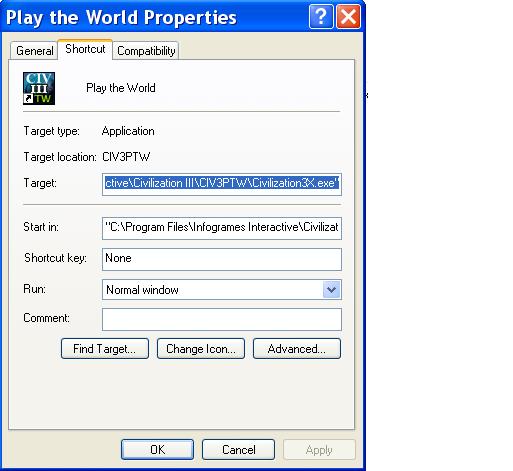Click the empty Comment field

(222, 319)
